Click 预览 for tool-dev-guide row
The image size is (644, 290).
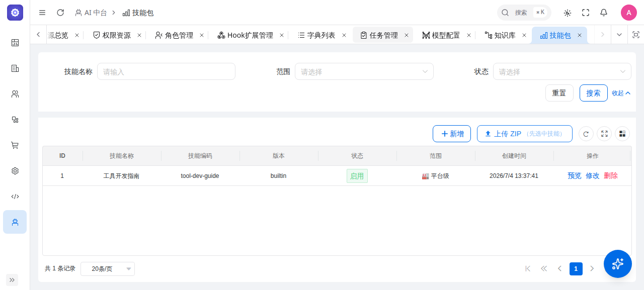[x=575, y=176]
